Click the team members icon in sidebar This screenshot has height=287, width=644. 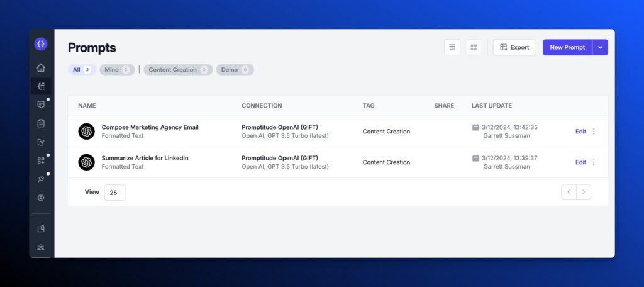tap(41, 247)
